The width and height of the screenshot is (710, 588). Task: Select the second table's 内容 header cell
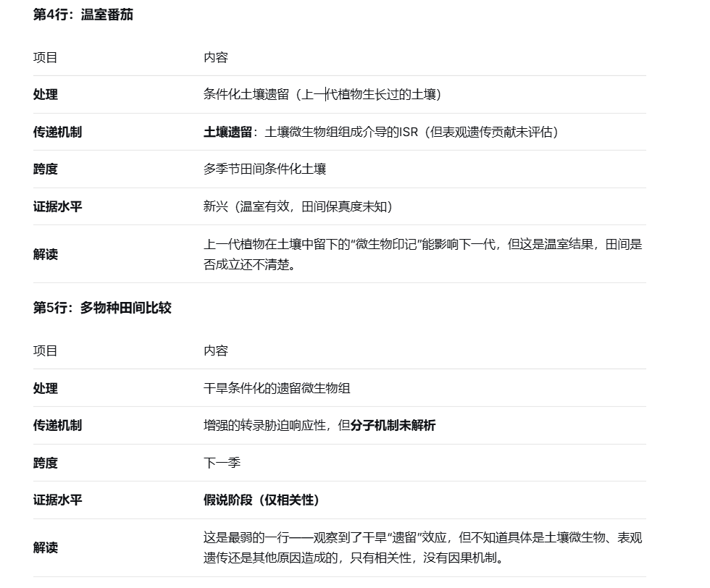(x=216, y=350)
